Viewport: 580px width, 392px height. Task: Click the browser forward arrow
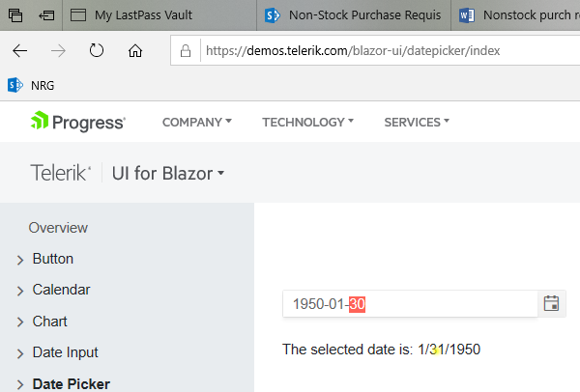click(58, 50)
